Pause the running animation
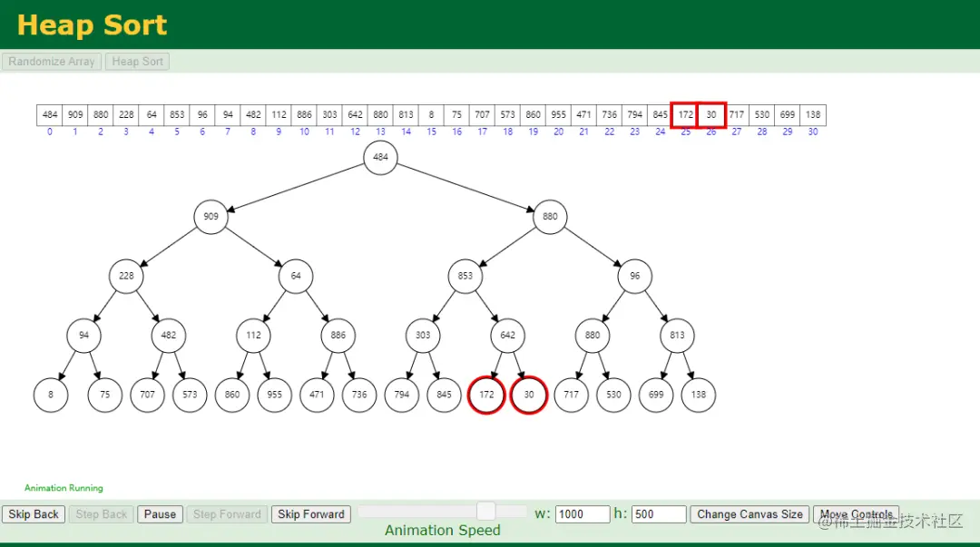 pyautogui.click(x=160, y=513)
